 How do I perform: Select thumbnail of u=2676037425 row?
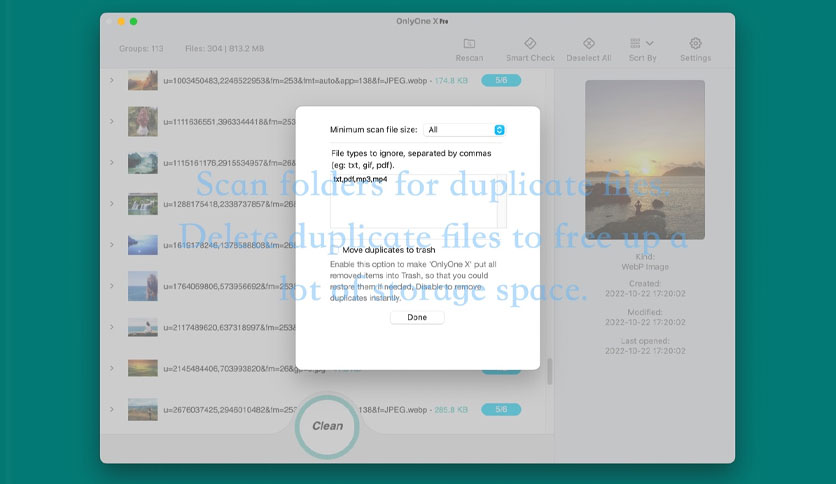pos(143,409)
